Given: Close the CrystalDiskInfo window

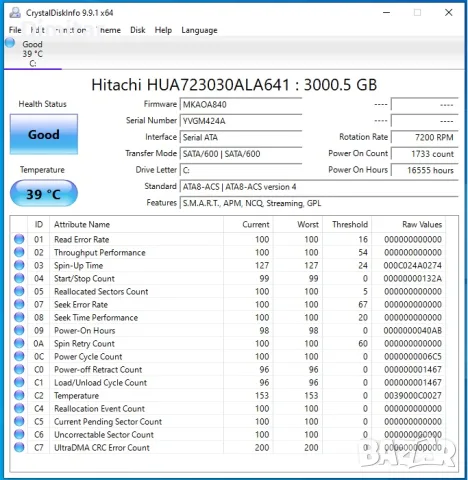Looking at the screenshot, I should pyautogui.click(x=449, y=12).
